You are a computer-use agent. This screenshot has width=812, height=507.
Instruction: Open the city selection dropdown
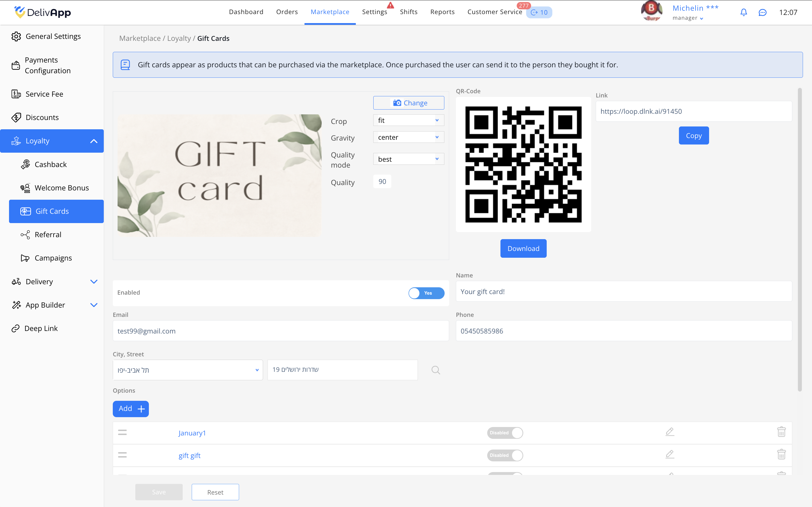click(187, 370)
